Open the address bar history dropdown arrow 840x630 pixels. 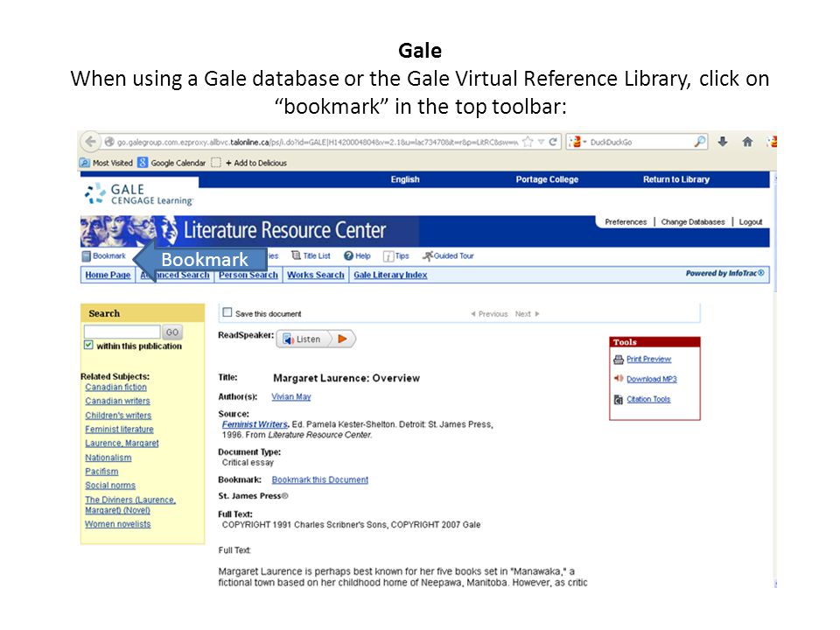(x=541, y=142)
